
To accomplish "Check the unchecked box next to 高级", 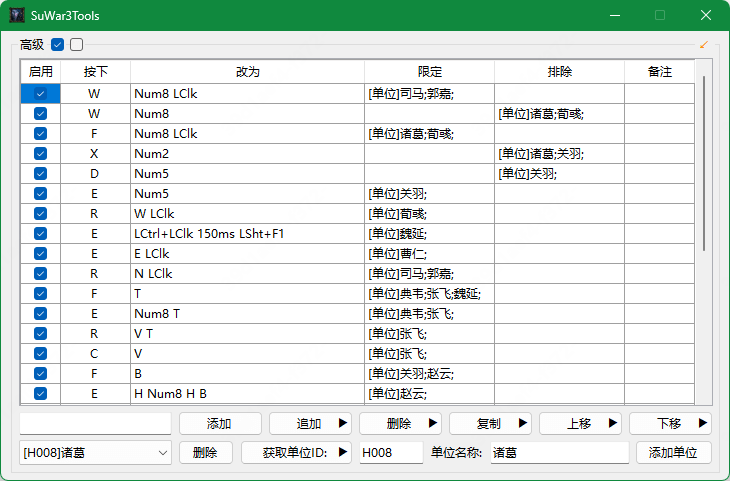I will 77,44.
